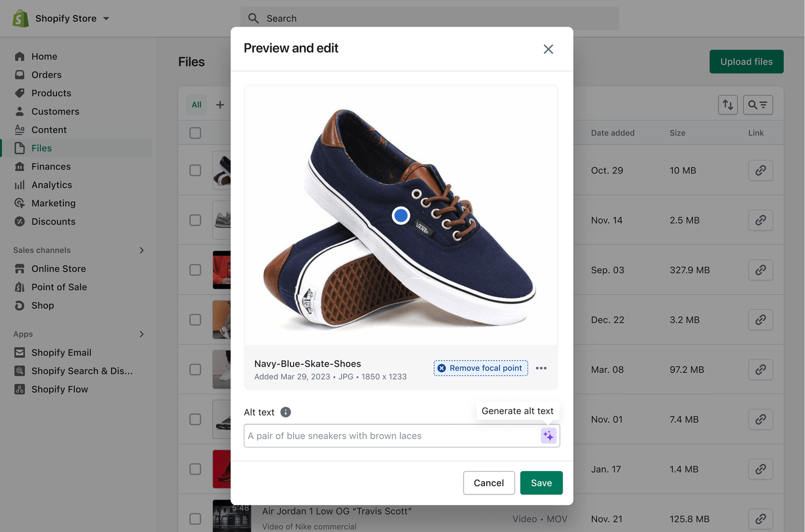The width and height of the screenshot is (805, 532).
Task: Click the search and filter button
Action: pyautogui.click(x=758, y=105)
